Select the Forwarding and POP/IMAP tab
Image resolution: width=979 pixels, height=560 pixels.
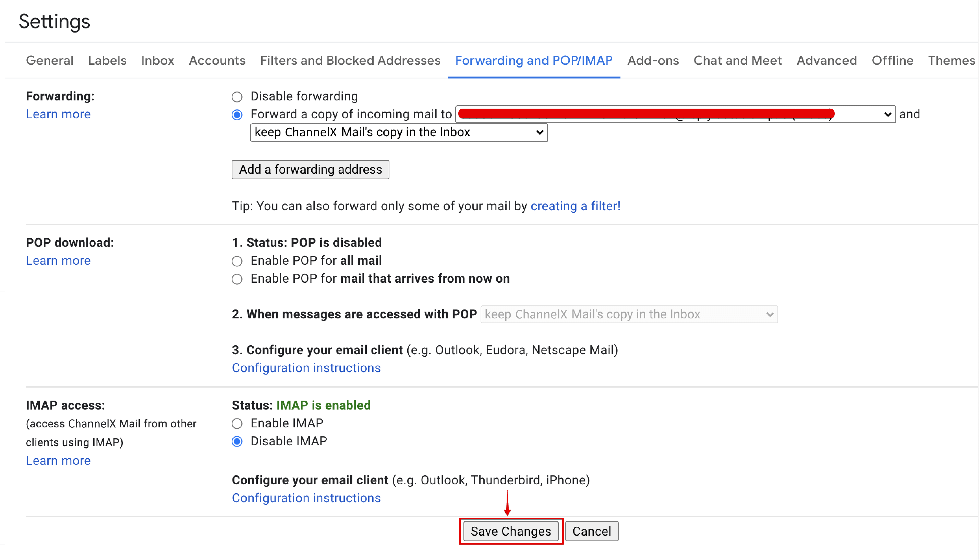coord(534,60)
